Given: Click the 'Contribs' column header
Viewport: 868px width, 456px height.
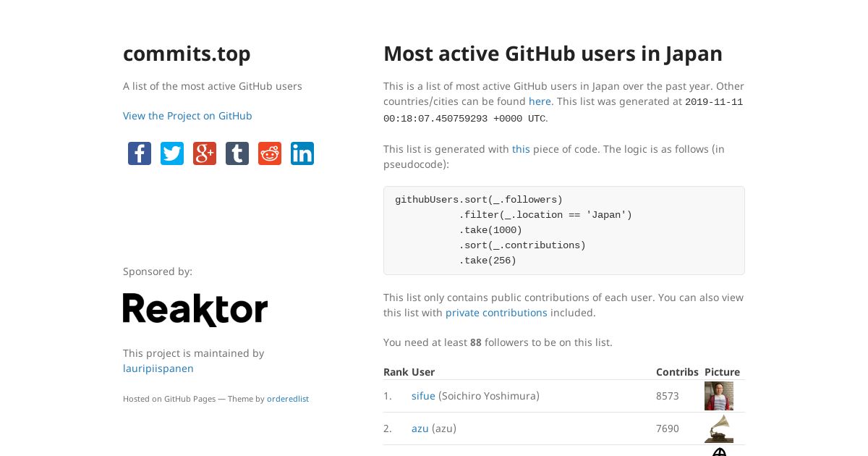Looking at the screenshot, I should [677, 372].
